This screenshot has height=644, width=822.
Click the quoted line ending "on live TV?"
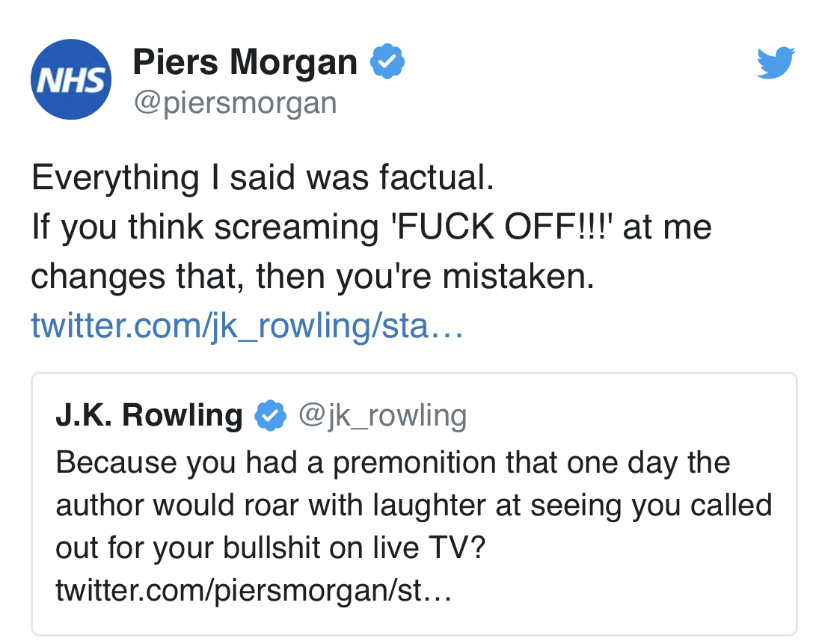(271, 549)
